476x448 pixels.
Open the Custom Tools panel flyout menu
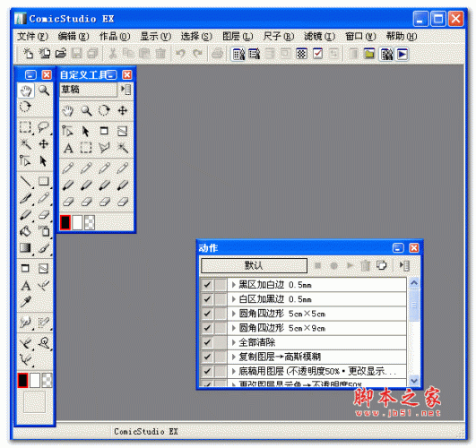click(126, 90)
